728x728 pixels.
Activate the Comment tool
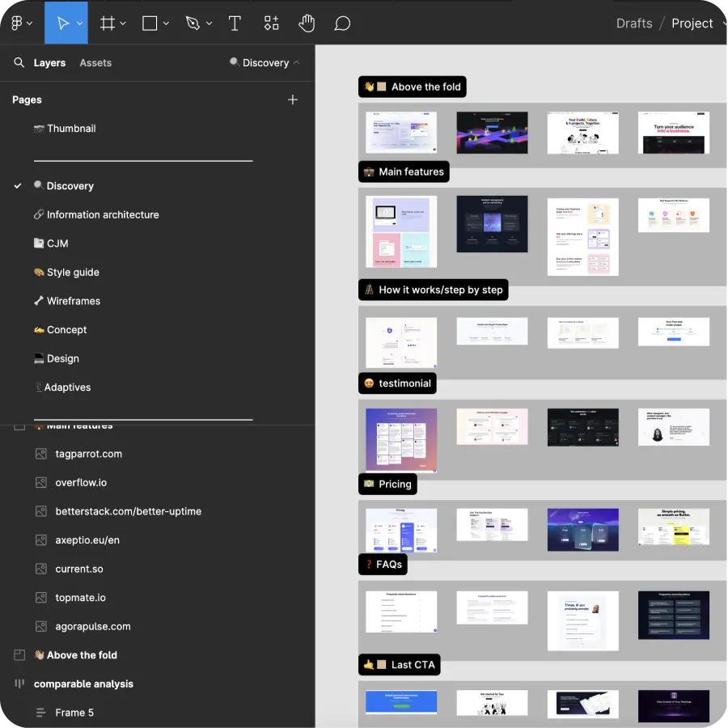pos(342,23)
